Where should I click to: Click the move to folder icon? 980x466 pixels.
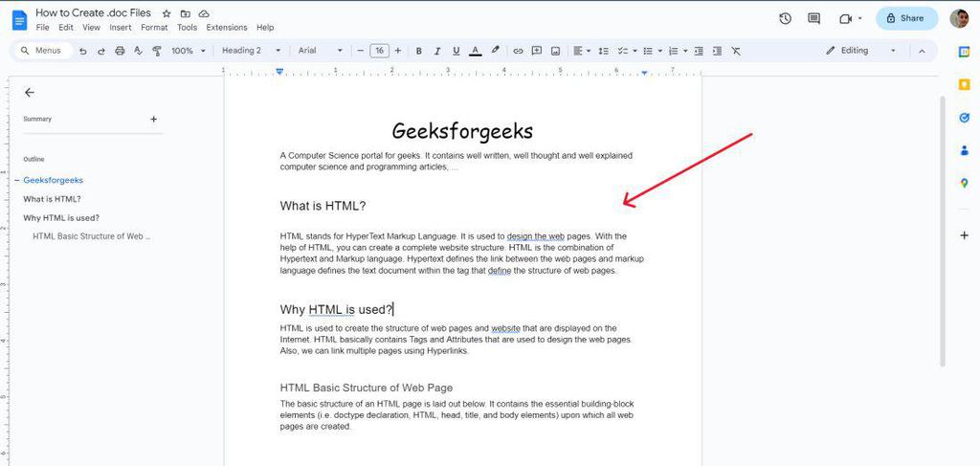click(185, 13)
